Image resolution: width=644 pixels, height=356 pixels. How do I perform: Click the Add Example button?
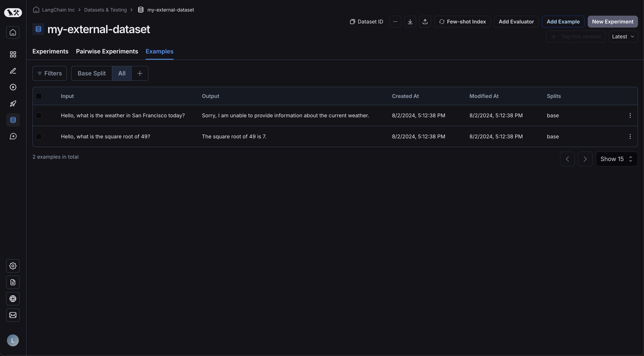[x=563, y=22]
